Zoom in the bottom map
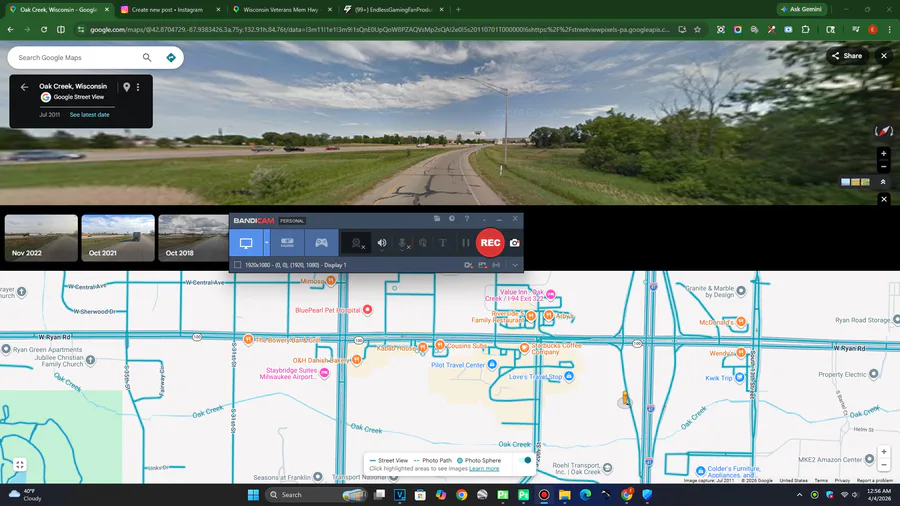Viewport: 900px width, 506px height. click(x=884, y=452)
